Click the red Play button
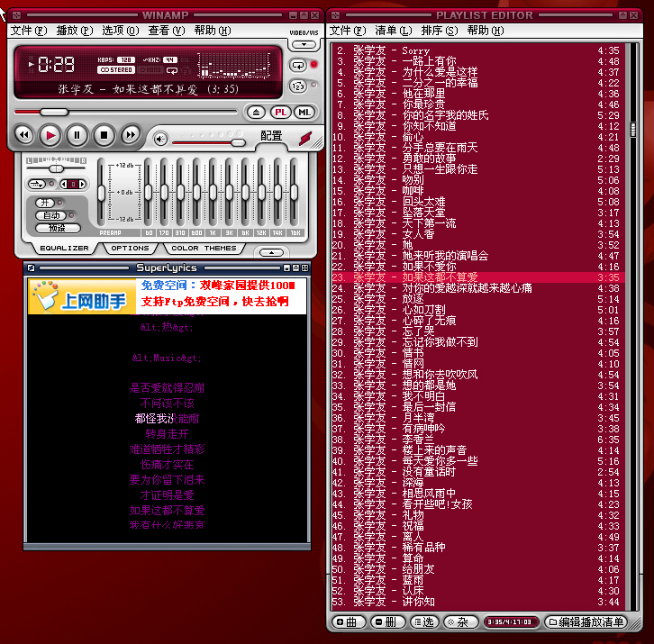The image size is (654, 644). tap(50, 135)
